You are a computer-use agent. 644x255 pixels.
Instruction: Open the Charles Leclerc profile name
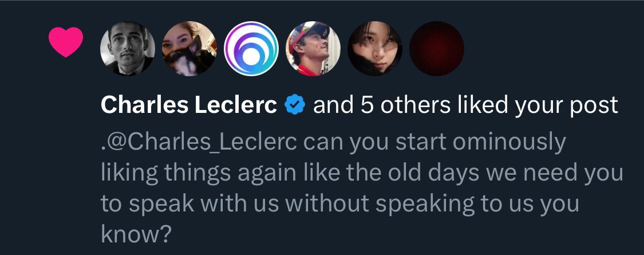coord(189,105)
